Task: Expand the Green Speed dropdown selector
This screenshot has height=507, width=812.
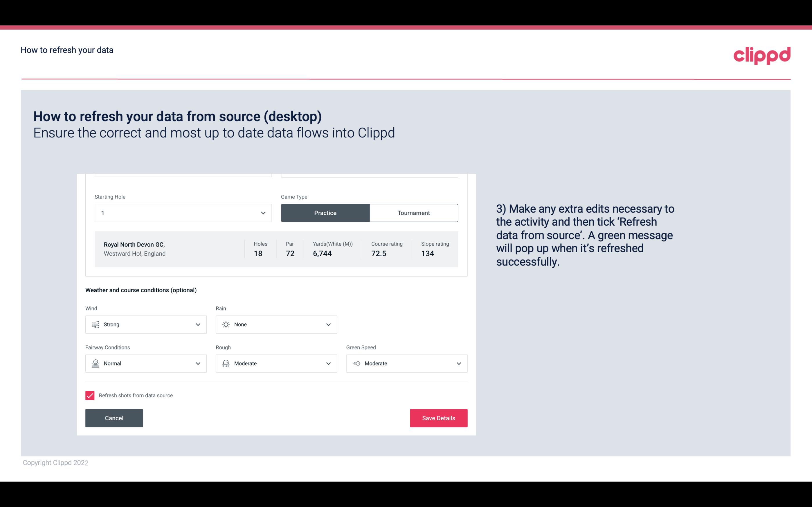Action: (459, 363)
